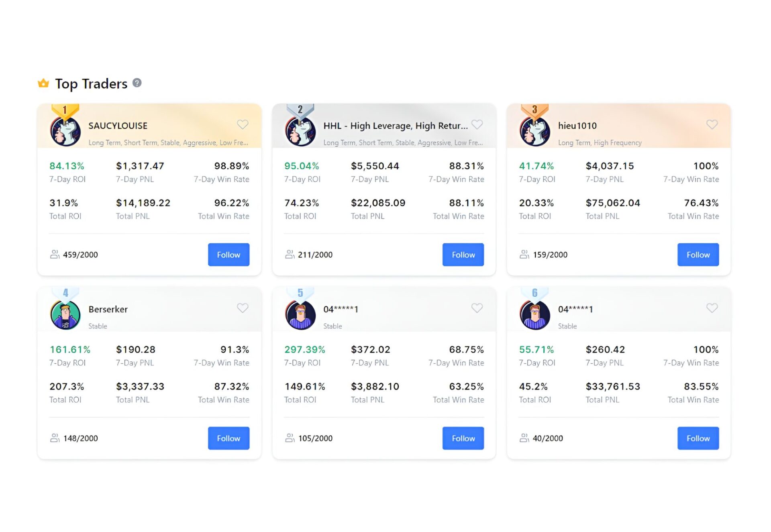The height and width of the screenshot is (532, 771).
Task: Follow the trader SAUCYLOUISE
Action: tap(228, 255)
